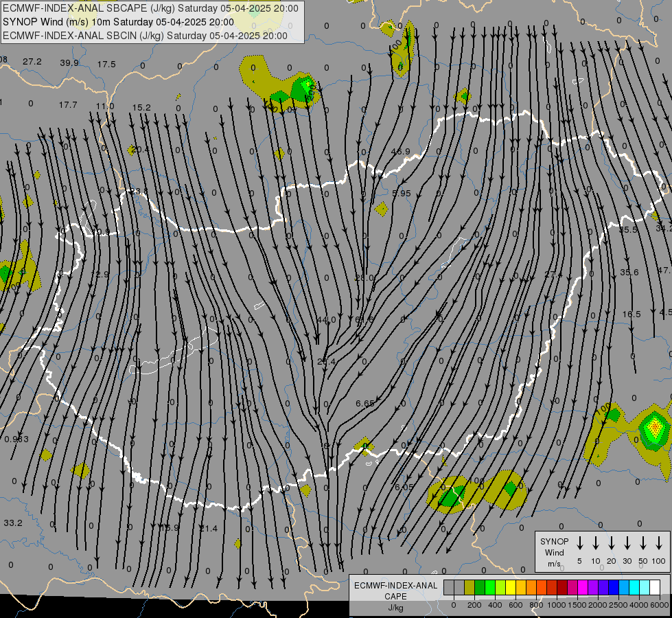Click the 17.5 value on the map

pos(106,65)
